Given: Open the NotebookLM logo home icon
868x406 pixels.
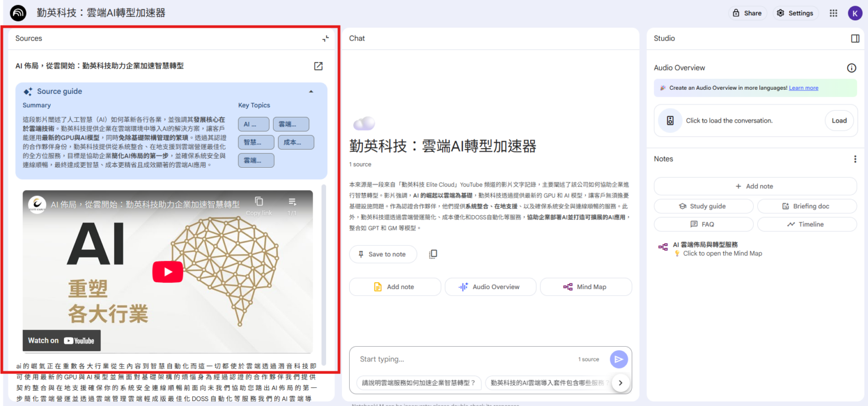Looking at the screenshot, I should tap(18, 13).
